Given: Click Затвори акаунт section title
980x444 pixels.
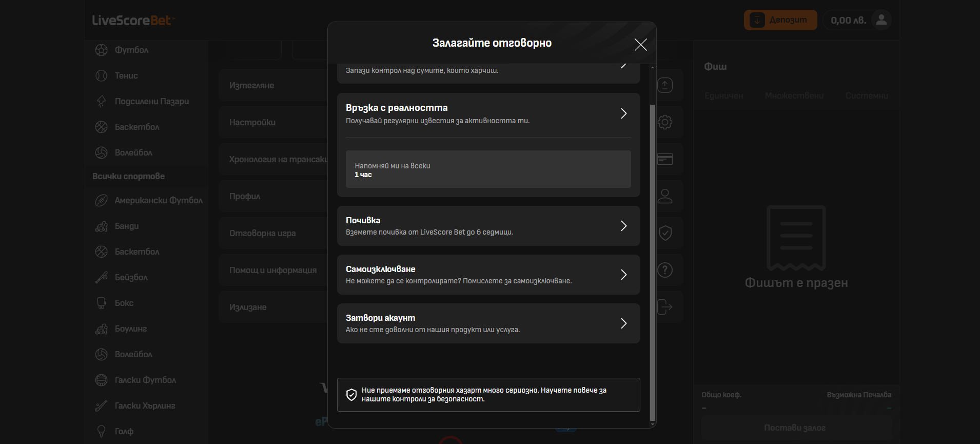Looking at the screenshot, I should (x=380, y=318).
